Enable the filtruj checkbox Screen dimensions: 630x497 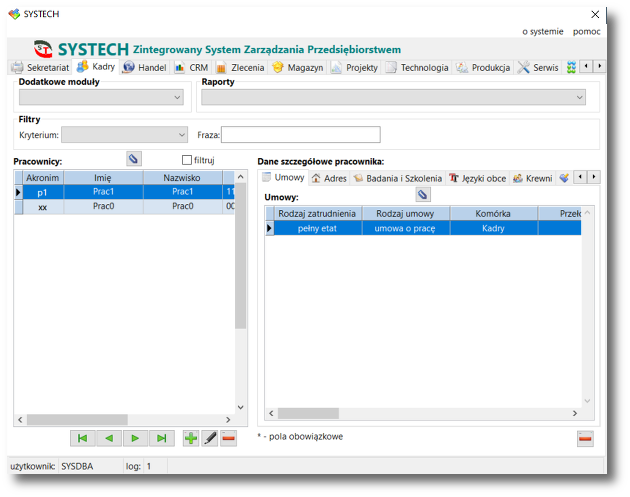(187, 160)
